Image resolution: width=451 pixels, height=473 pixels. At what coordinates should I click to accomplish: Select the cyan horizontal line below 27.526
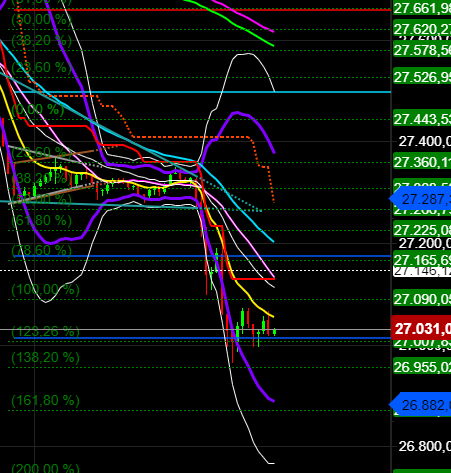[202, 92]
